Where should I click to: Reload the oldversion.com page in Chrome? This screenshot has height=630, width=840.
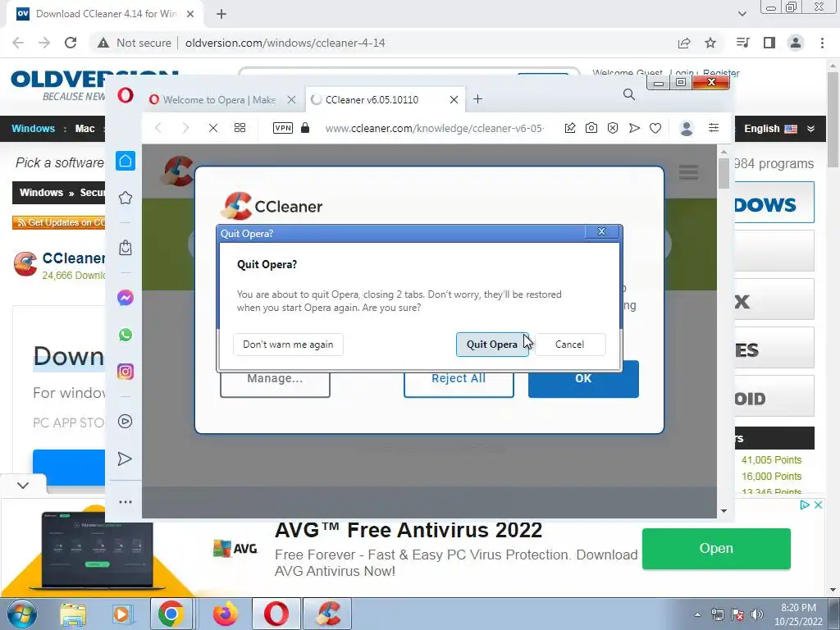tap(71, 43)
